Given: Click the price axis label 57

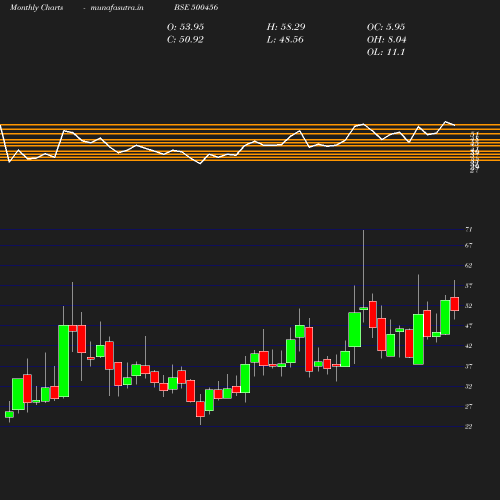Looking at the screenshot, I should click(x=469, y=286).
